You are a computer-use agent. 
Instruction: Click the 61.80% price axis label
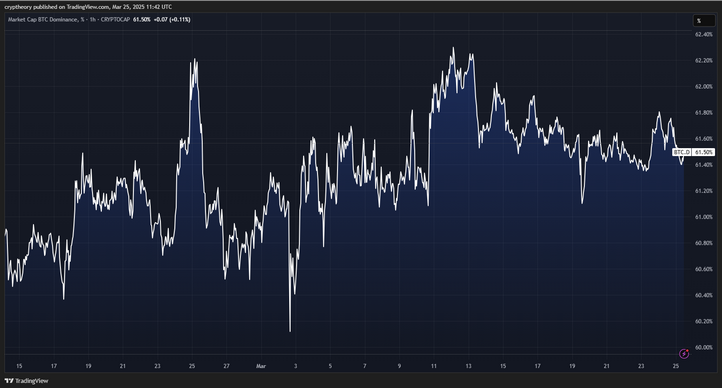click(704, 113)
